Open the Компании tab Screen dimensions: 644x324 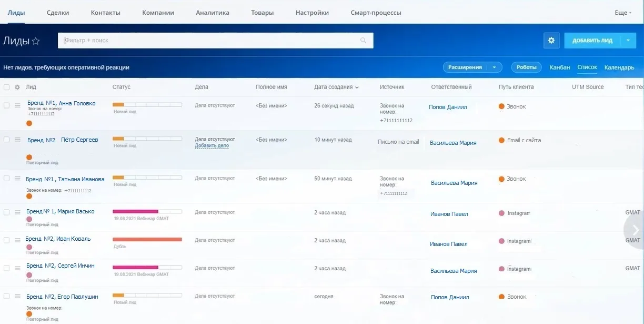tap(158, 13)
